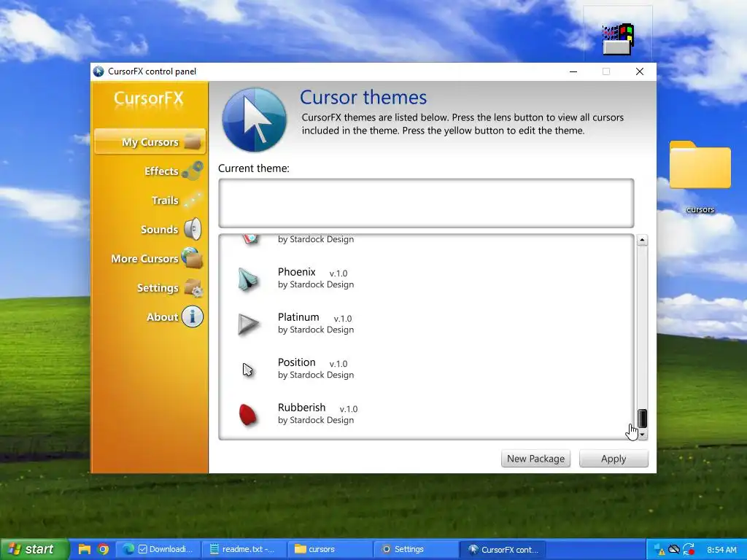
Task: Click the CursorFX cont... taskbar button
Action: 503,549
